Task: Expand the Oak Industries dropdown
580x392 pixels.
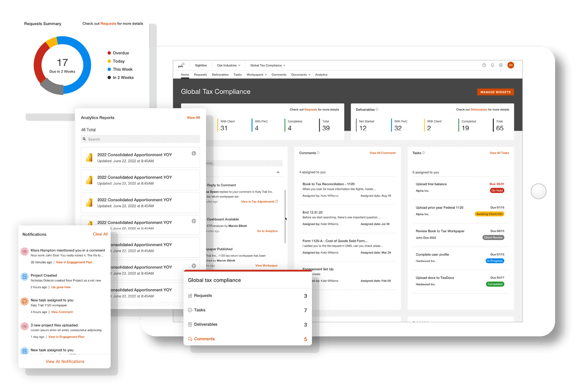Action: (229, 65)
